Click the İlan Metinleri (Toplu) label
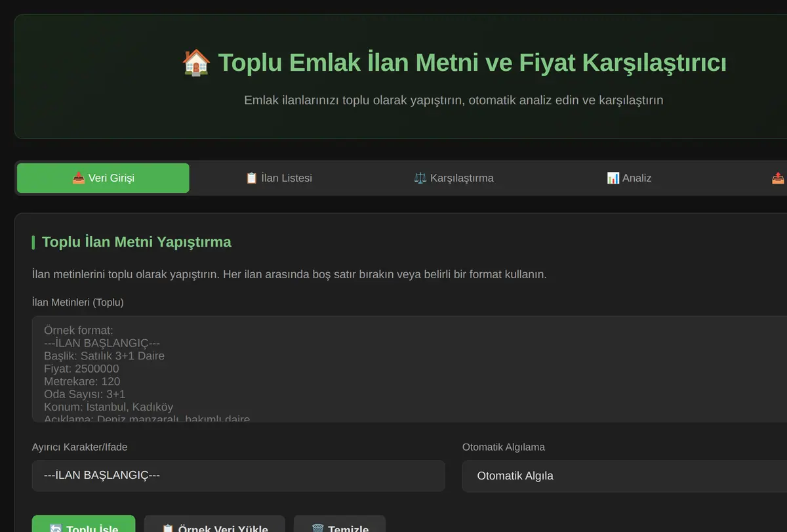Viewport: 787px width, 532px height. coord(78,302)
